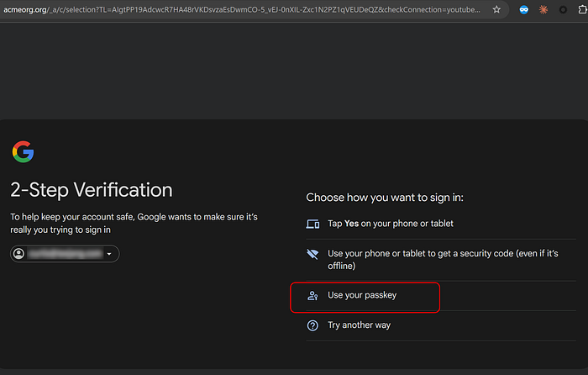Screen dimensions: 588x375
Task: Select Try another way
Action: pyautogui.click(x=441, y=325)
